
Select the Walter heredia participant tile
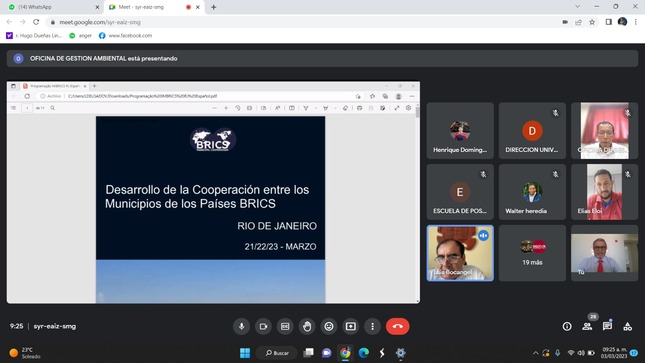[x=532, y=192]
